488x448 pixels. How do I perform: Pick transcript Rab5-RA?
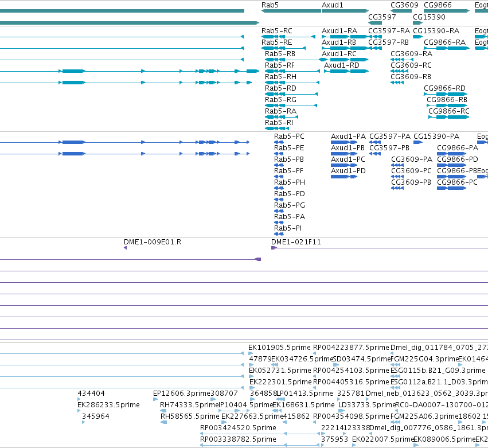click(x=280, y=111)
